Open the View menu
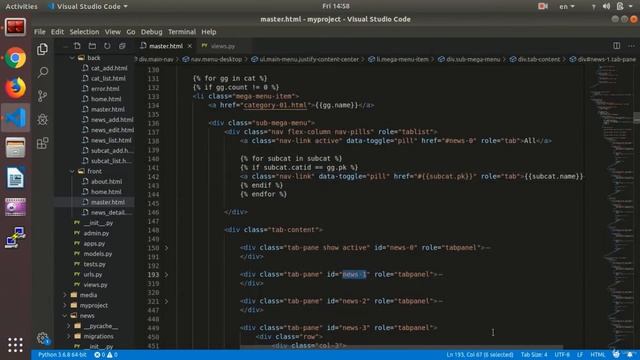Viewport: 640px width, 360px height. coord(112,32)
